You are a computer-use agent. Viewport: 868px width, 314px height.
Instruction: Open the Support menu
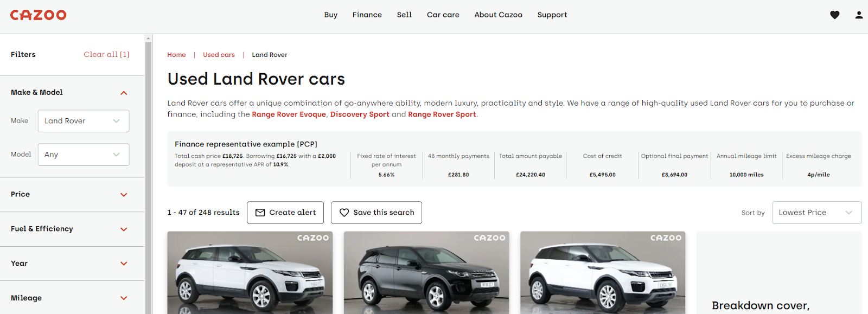pyautogui.click(x=552, y=15)
